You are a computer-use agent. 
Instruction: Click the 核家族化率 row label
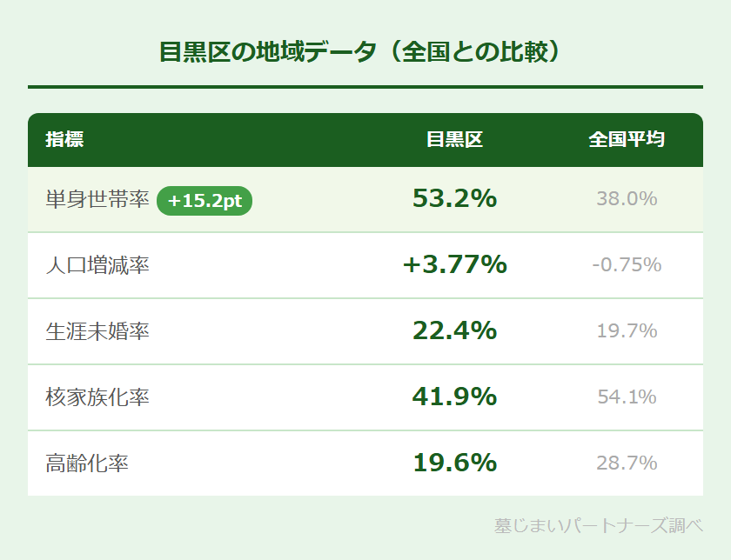coord(97,397)
